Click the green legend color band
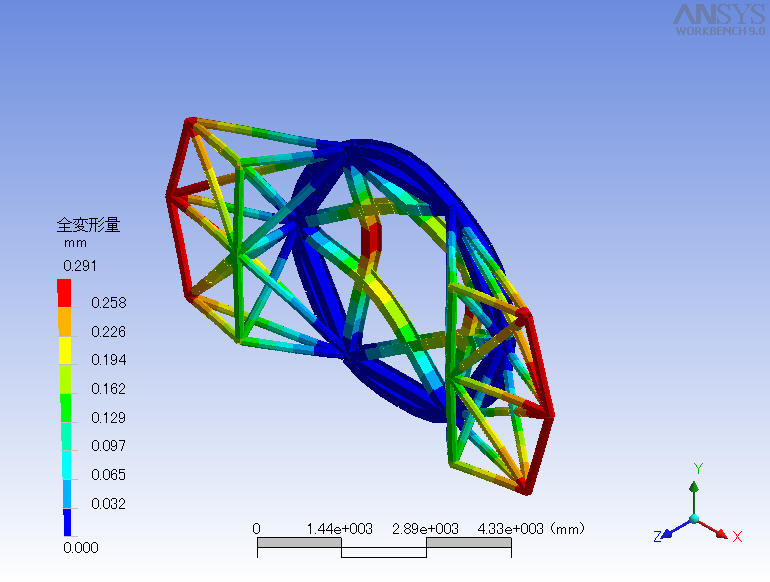This screenshot has height=582, width=770. click(x=64, y=408)
